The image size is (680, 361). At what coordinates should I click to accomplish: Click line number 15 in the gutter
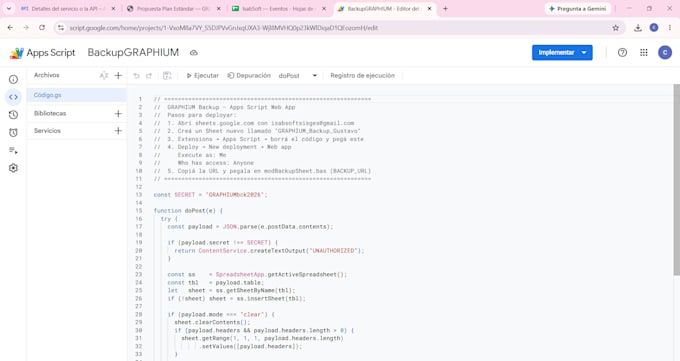tap(139, 211)
